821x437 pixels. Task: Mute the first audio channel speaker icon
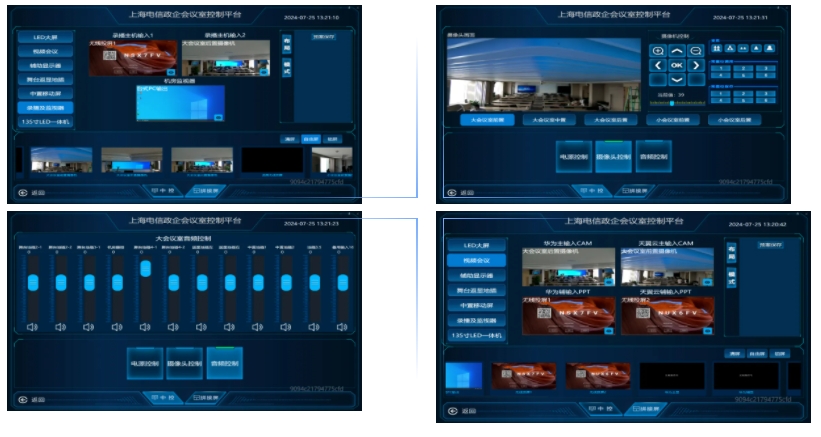33,326
